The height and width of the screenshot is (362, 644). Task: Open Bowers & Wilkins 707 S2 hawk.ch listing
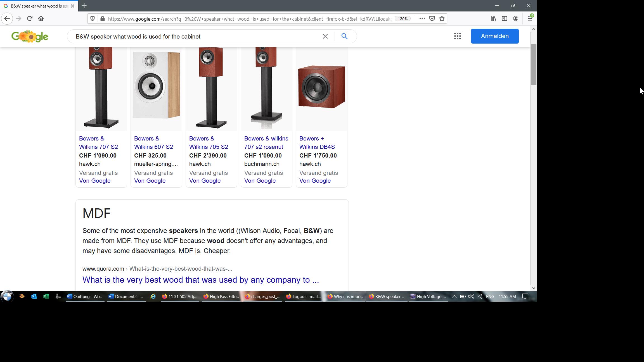(x=98, y=143)
